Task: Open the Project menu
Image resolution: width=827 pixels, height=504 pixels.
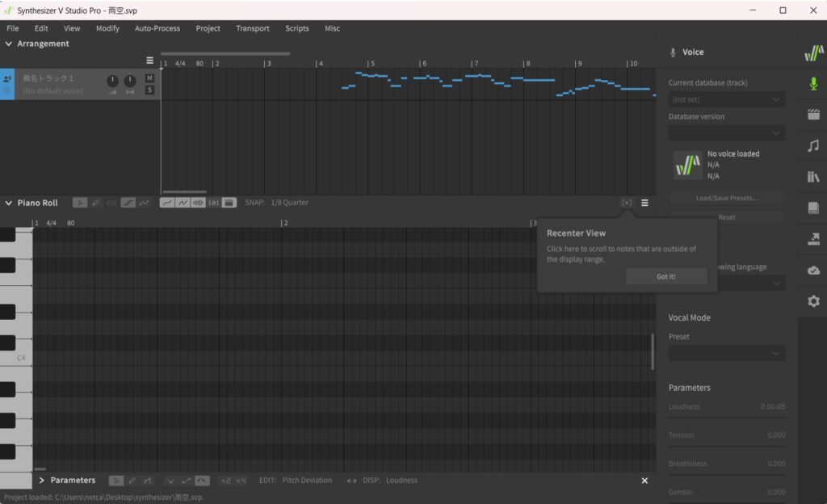Action: [x=208, y=28]
